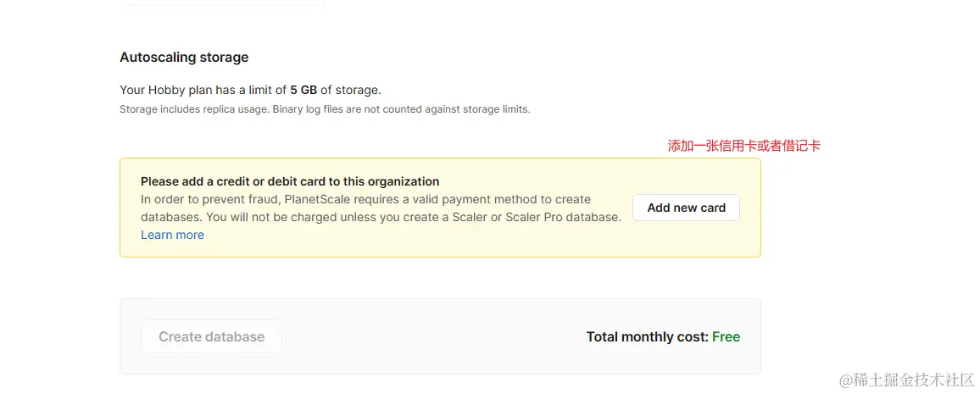Click the 'Scaler or Scaler Pro database' text
Image resolution: width=980 pixels, height=394 pixels.
coord(537,217)
